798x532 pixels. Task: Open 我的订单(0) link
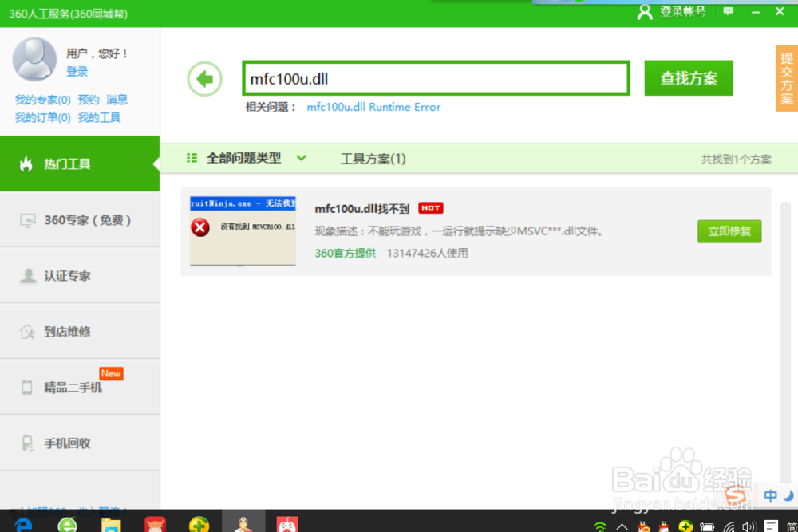click(43, 117)
